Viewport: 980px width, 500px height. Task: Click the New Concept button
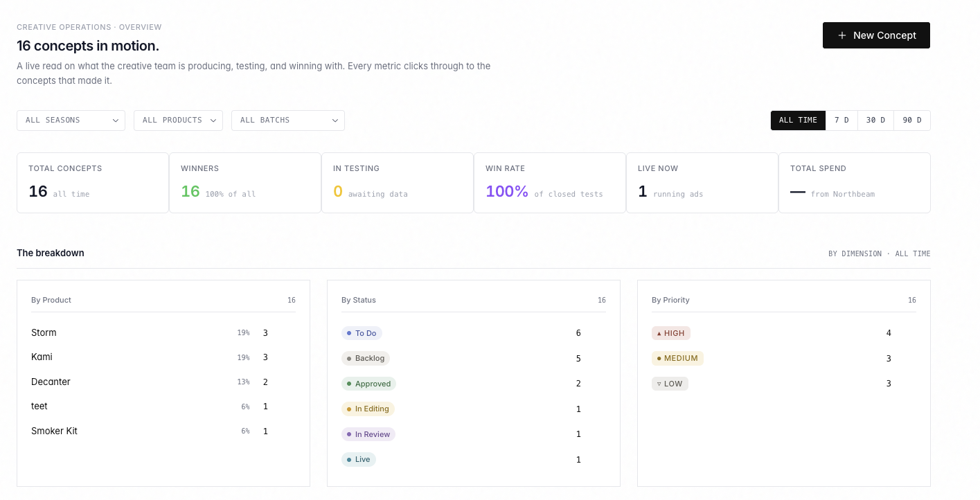(x=876, y=35)
